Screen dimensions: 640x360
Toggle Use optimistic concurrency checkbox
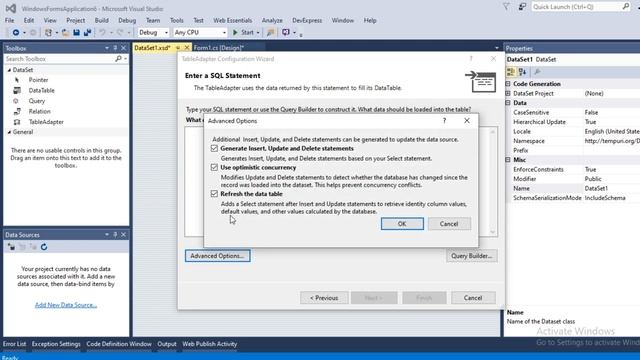pyautogui.click(x=214, y=167)
